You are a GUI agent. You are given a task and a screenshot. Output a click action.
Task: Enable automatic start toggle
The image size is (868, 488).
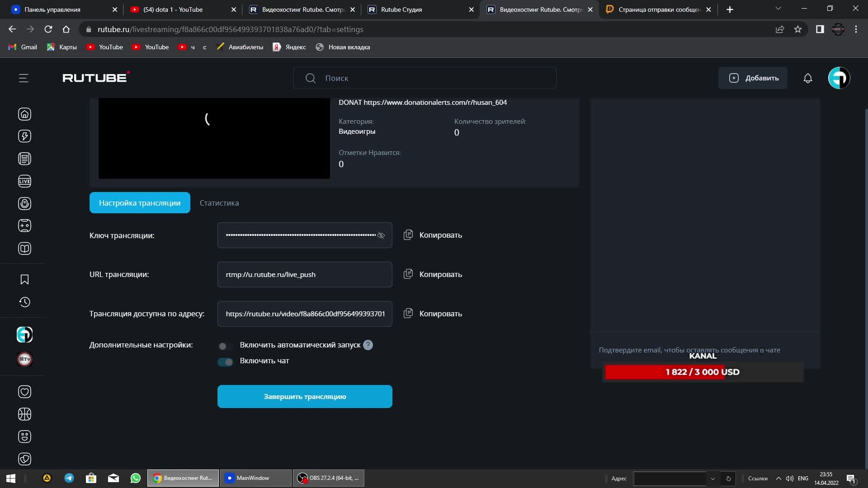tap(225, 346)
